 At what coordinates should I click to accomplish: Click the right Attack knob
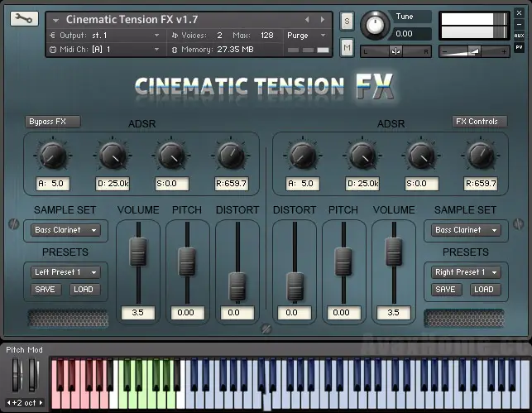tap(303, 156)
